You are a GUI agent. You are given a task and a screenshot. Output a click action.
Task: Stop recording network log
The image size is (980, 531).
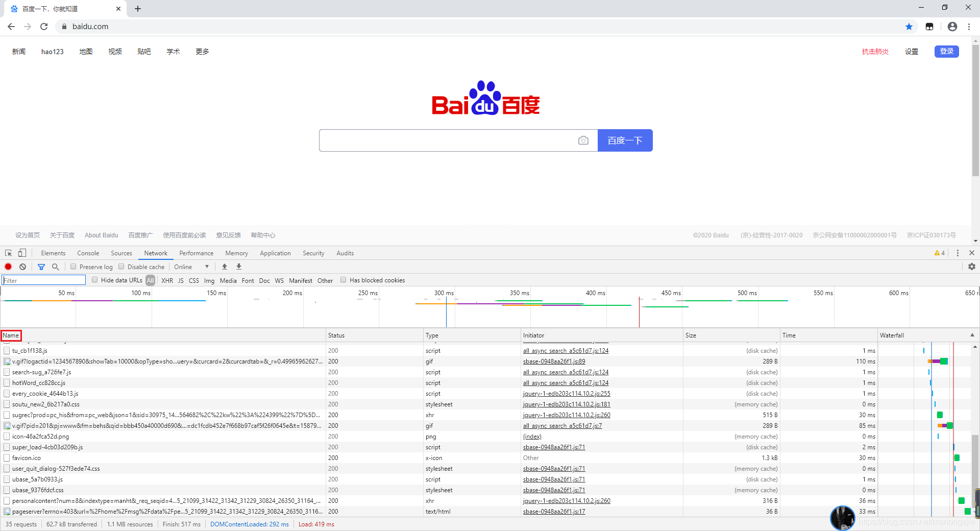[x=8, y=267]
